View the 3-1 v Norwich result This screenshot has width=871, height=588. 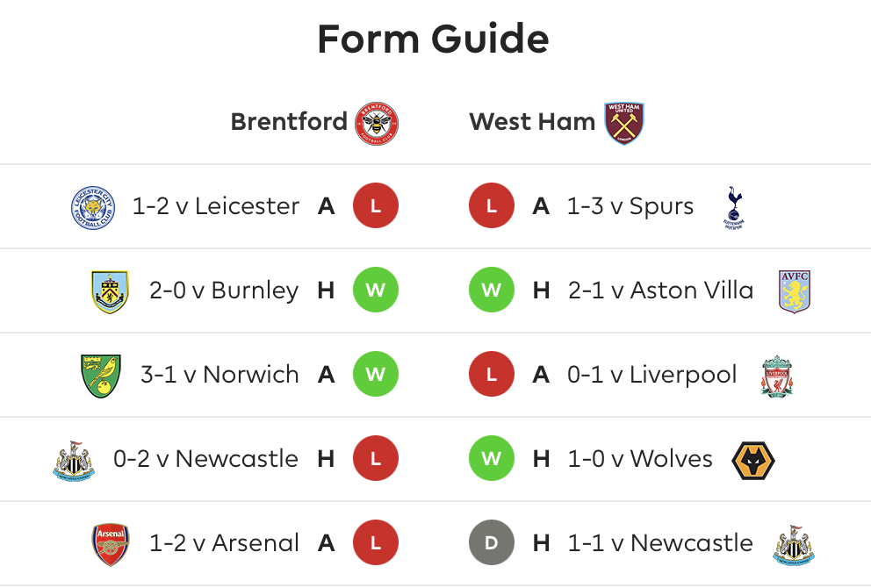click(220, 375)
